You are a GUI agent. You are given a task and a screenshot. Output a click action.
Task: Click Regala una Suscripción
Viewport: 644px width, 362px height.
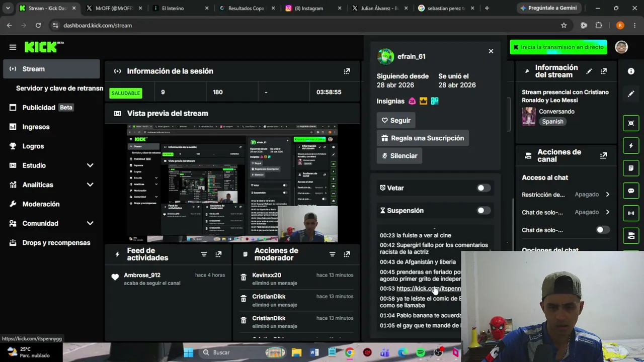point(423,138)
